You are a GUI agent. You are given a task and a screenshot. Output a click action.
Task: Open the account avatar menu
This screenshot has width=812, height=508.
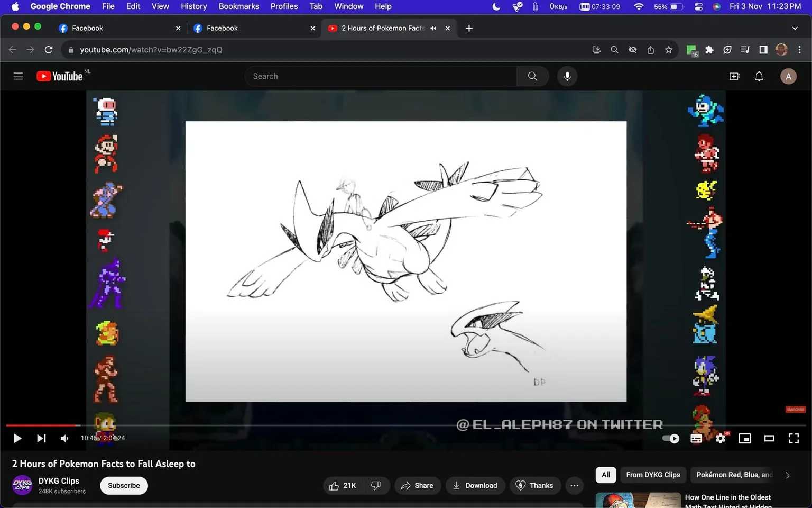(788, 76)
